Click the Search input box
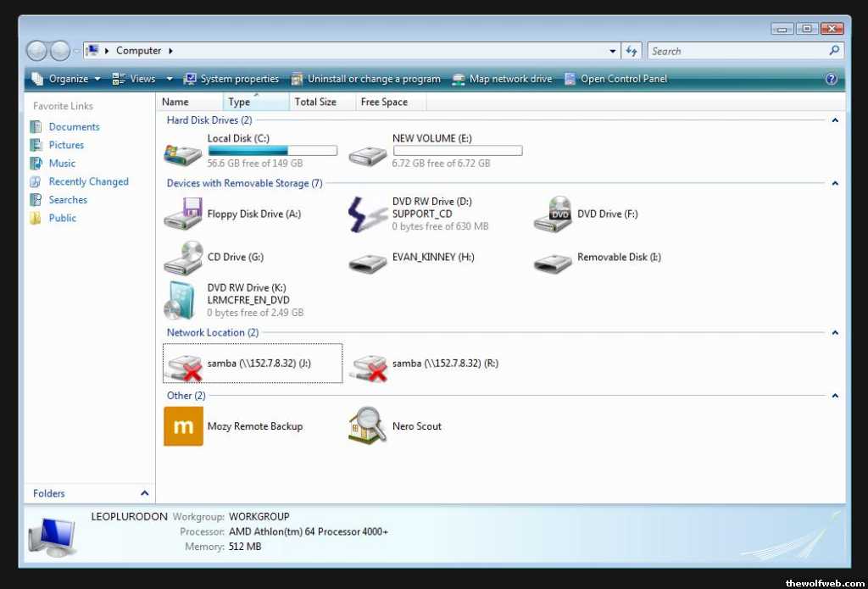 click(736, 51)
